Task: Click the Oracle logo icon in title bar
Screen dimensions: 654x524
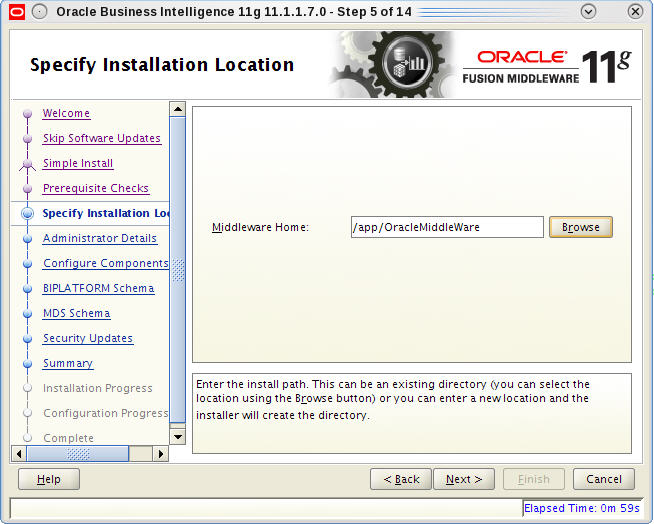Action: click(x=17, y=12)
